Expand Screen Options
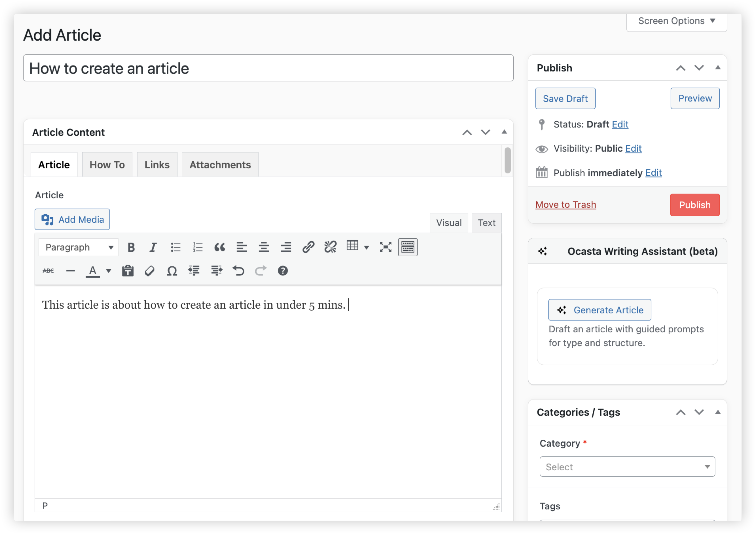 676,21
